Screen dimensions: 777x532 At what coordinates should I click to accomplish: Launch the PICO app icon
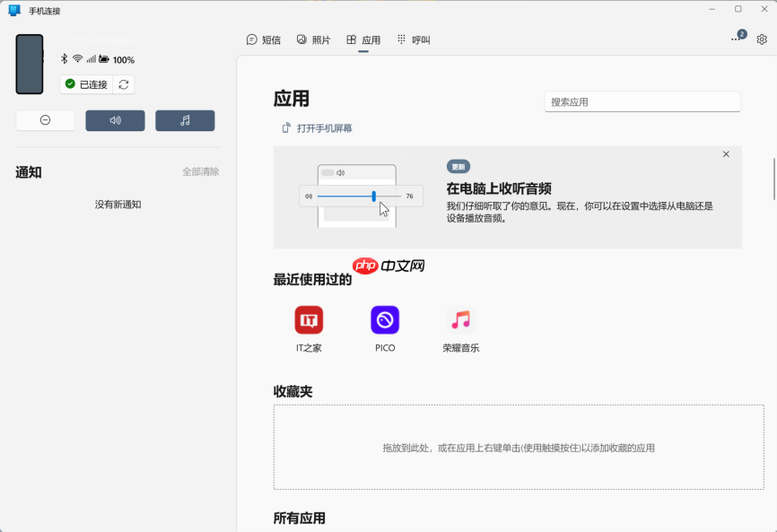click(385, 320)
